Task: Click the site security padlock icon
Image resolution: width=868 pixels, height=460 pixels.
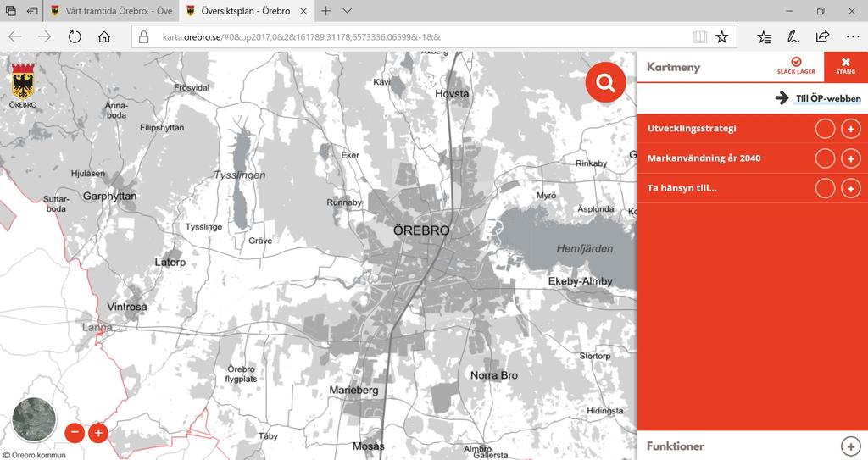Action: (x=144, y=37)
